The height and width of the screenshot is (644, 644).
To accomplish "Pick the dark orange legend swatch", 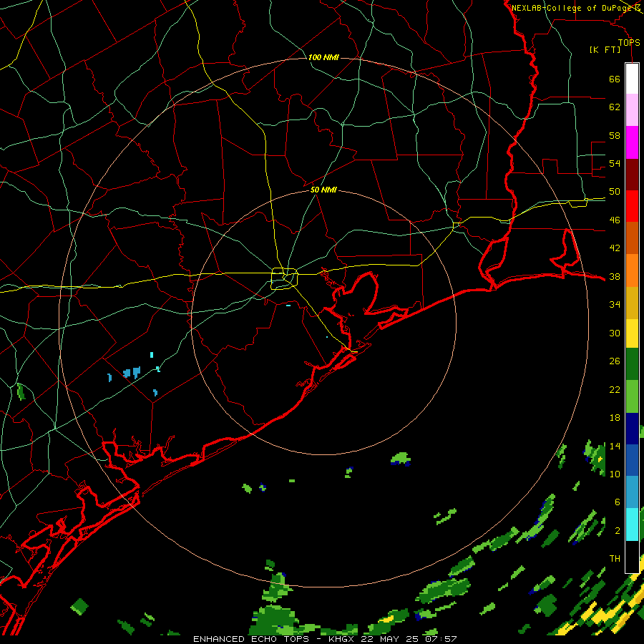I will tap(632, 238).
